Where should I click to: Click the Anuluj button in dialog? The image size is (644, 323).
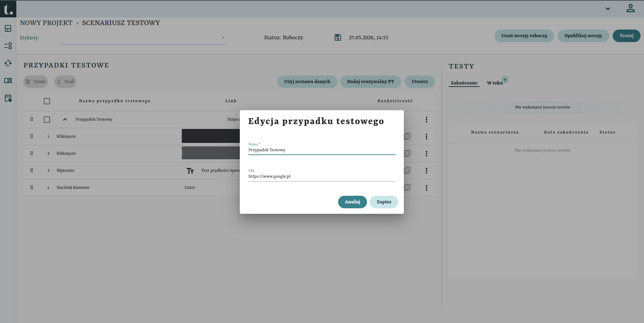point(352,202)
